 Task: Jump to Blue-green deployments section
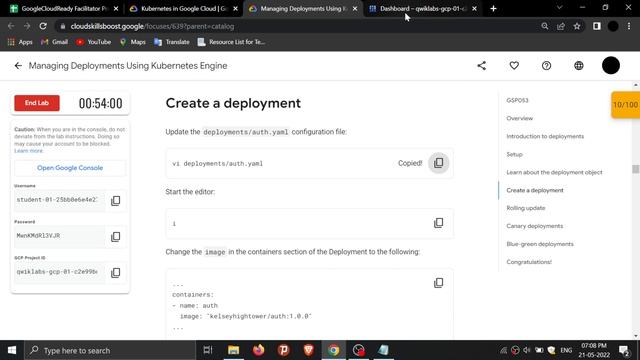click(540, 244)
